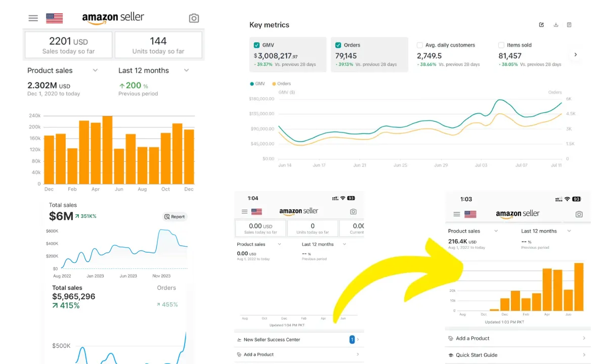Viewport: 607px width, 364px height.
Task: Click the edit pencil icon in Key metrics
Action: click(542, 25)
